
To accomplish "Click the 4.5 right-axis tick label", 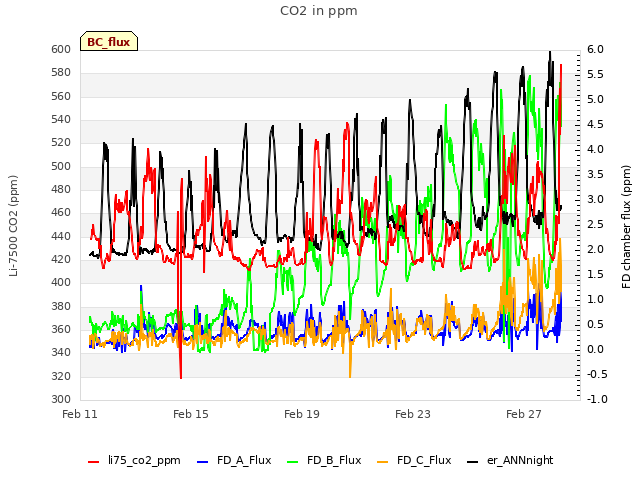I will pos(595,124).
